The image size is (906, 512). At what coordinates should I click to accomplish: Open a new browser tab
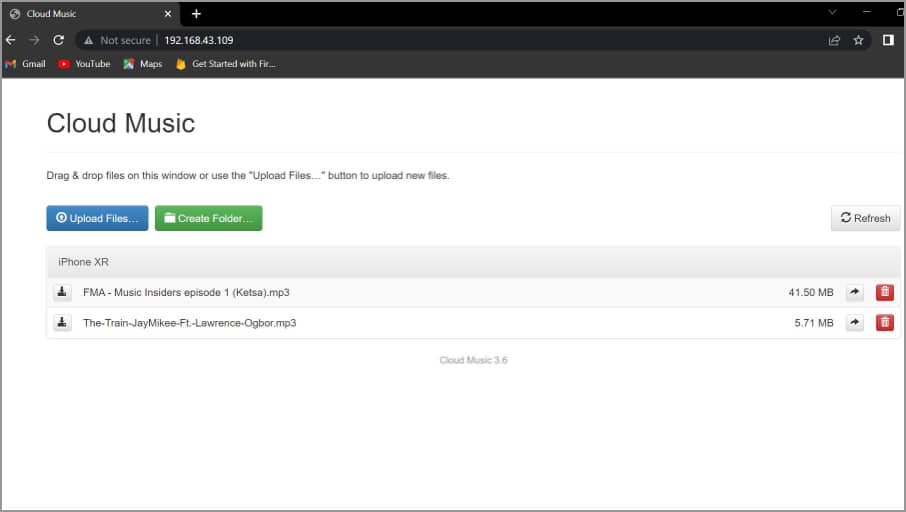pos(196,14)
